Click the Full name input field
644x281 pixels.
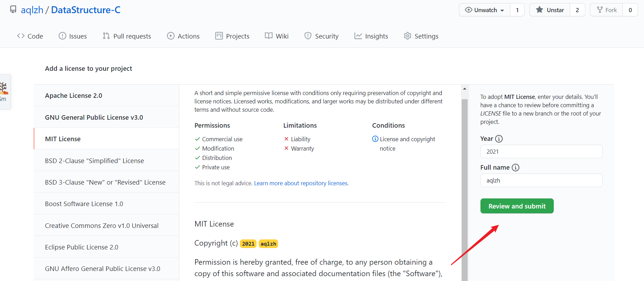[x=541, y=180]
